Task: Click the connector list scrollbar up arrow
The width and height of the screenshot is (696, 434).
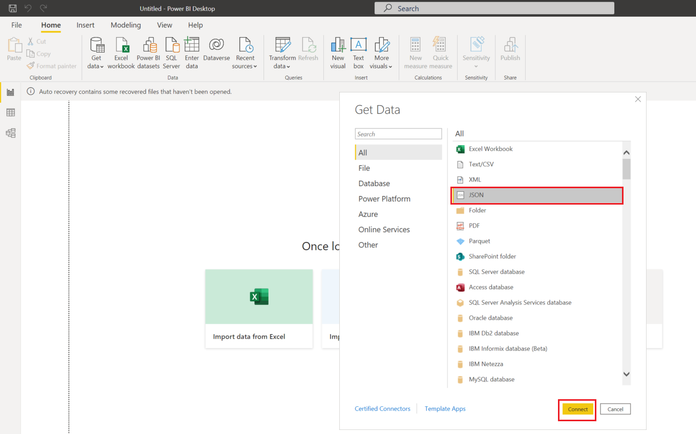Action: [x=626, y=153]
